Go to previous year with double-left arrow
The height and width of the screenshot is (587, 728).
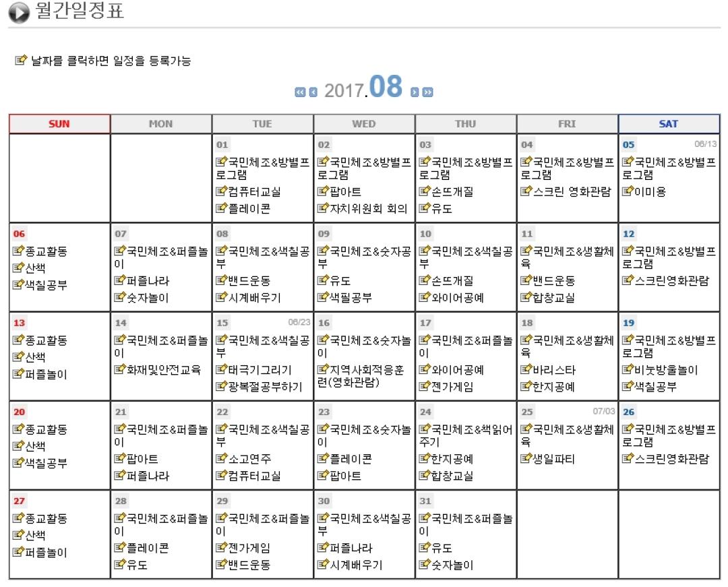pyautogui.click(x=300, y=92)
